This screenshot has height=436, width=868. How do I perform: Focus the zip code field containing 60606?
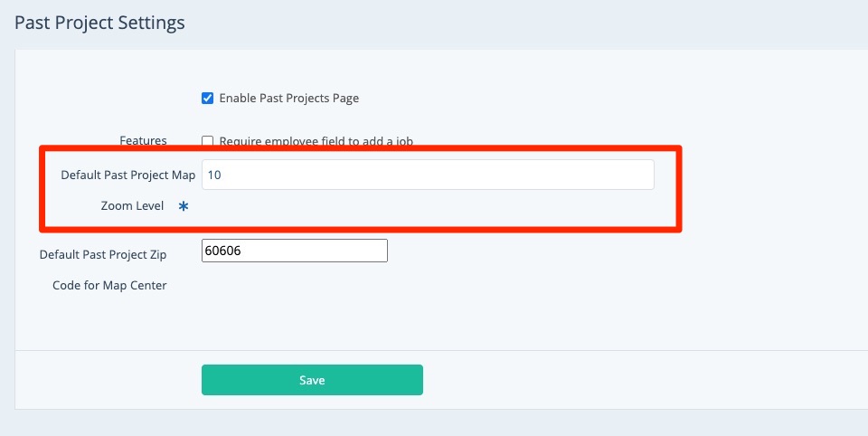(294, 251)
